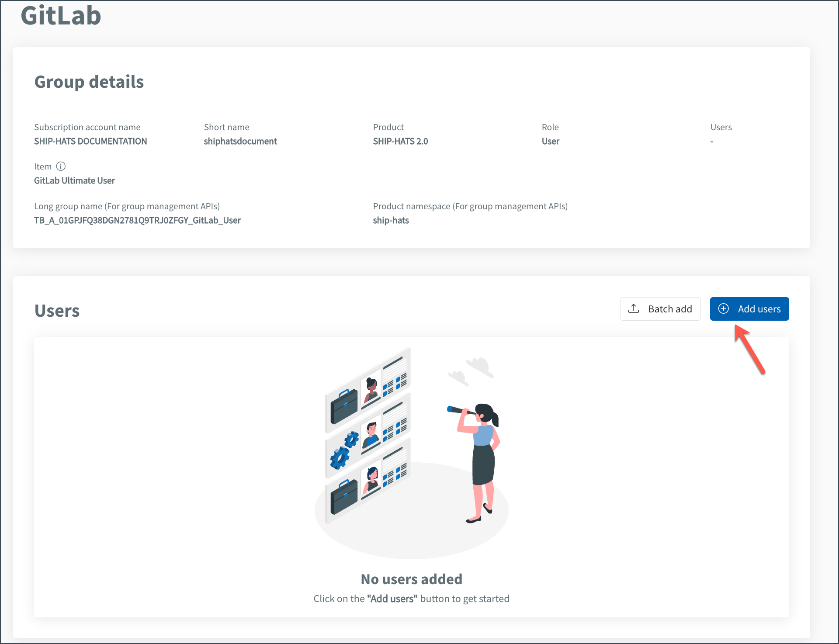Screen dimensions: 839x644
Task: Click the GitLab page title
Action: [x=61, y=16]
